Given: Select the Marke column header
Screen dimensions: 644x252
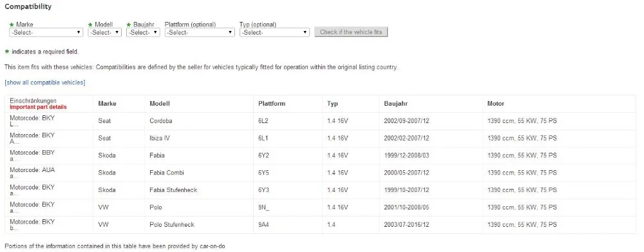Looking at the screenshot, I should click(107, 104).
